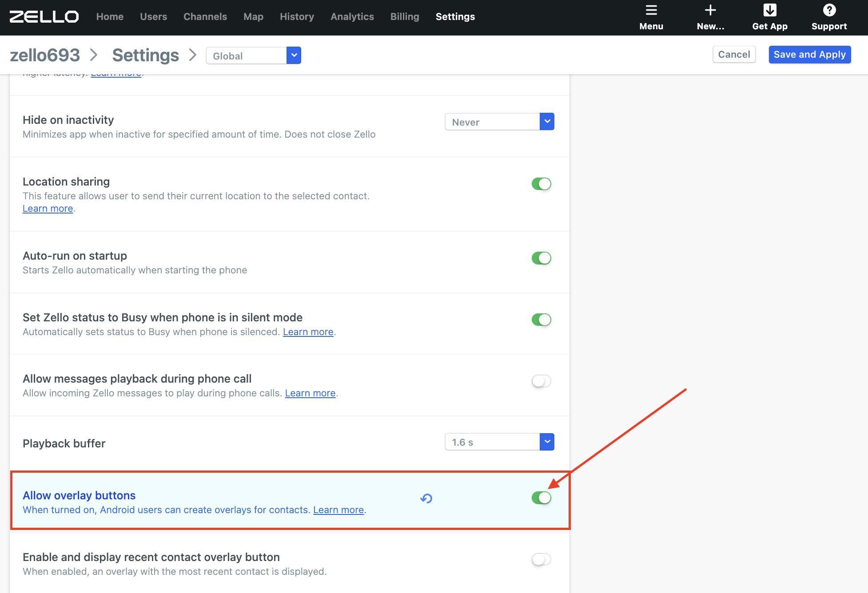
Task: Open the Global scope dropdown
Action: (254, 55)
